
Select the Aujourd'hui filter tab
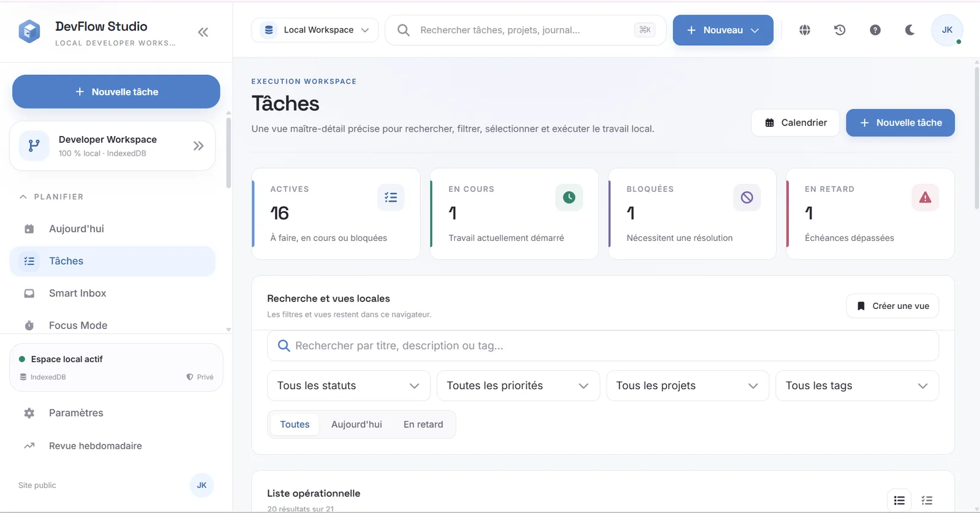[356, 424]
